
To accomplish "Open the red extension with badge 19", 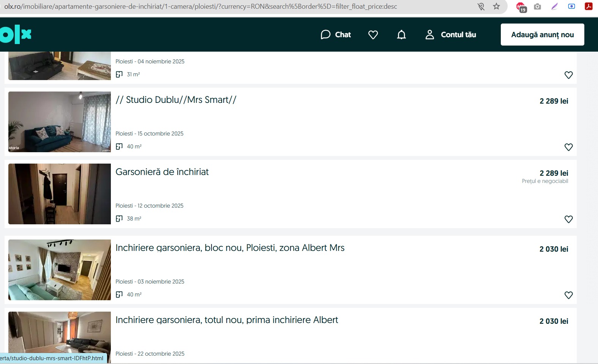I will tap(521, 7).
